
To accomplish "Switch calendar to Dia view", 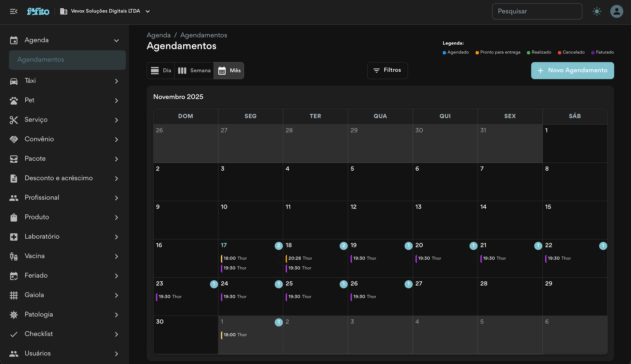I will pos(161,70).
